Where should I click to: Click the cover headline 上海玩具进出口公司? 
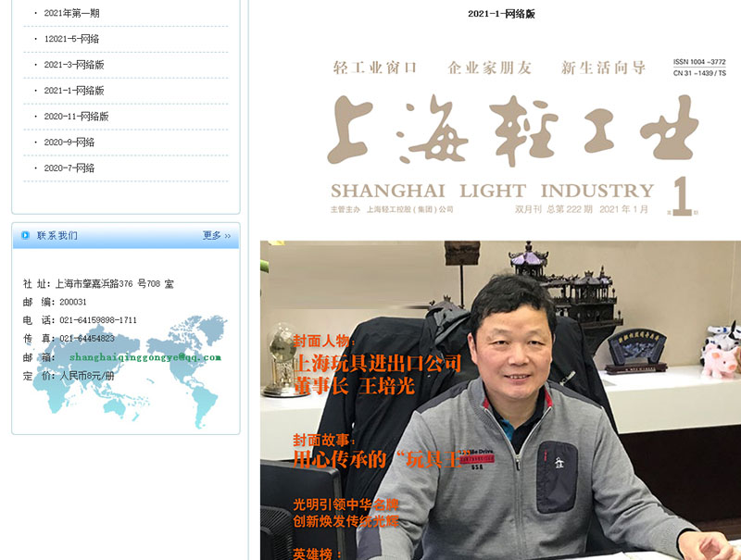[x=377, y=364]
